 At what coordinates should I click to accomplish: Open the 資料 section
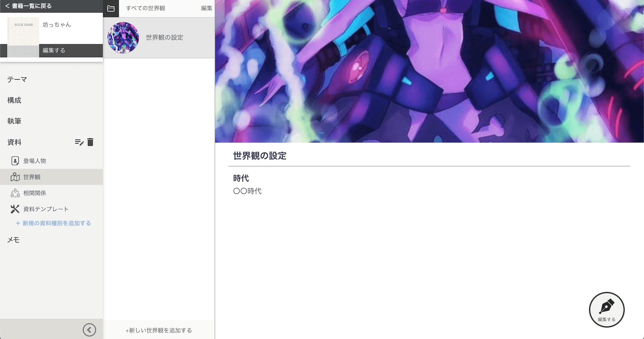point(14,142)
